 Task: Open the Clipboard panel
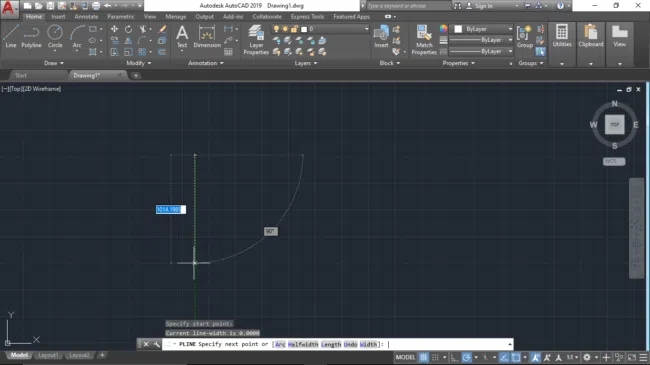pyautogui.click(x=591, y=44)
